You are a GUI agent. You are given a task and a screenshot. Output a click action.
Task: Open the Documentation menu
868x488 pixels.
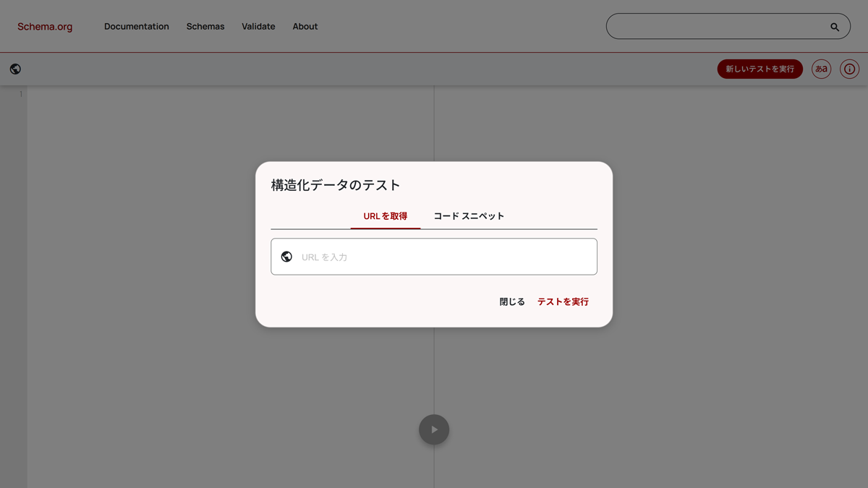point(137,26)
